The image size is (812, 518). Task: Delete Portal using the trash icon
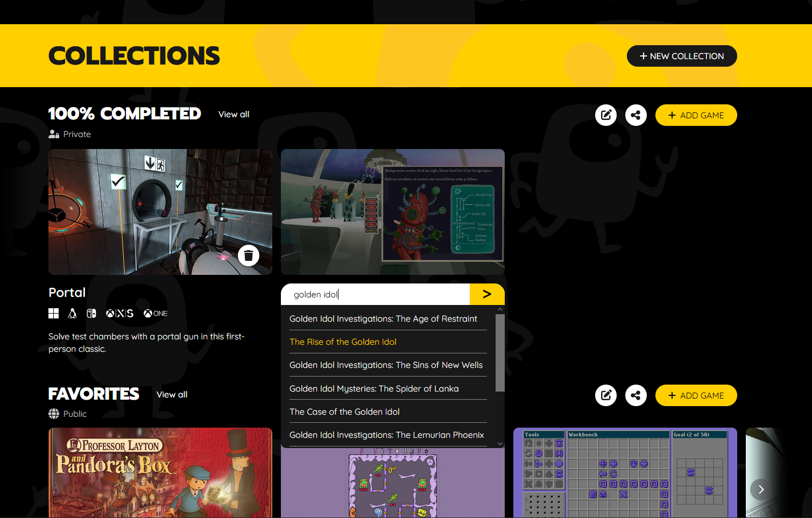pos(248,256)
